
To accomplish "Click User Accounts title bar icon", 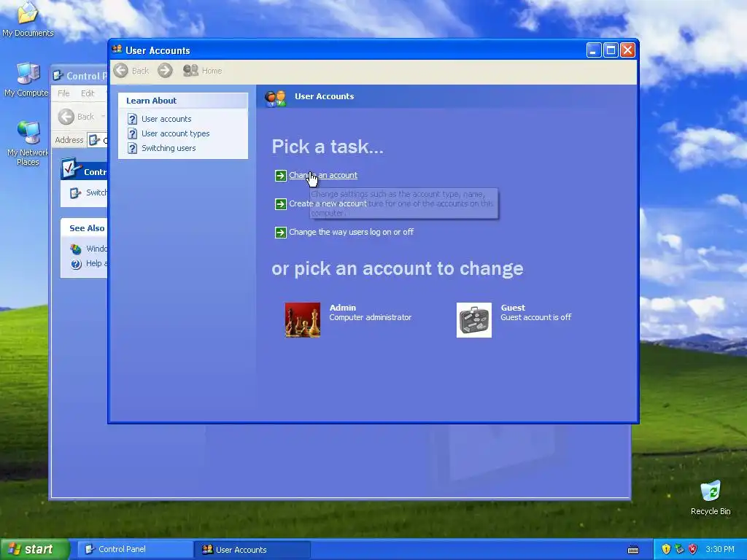I will (117, 50).
